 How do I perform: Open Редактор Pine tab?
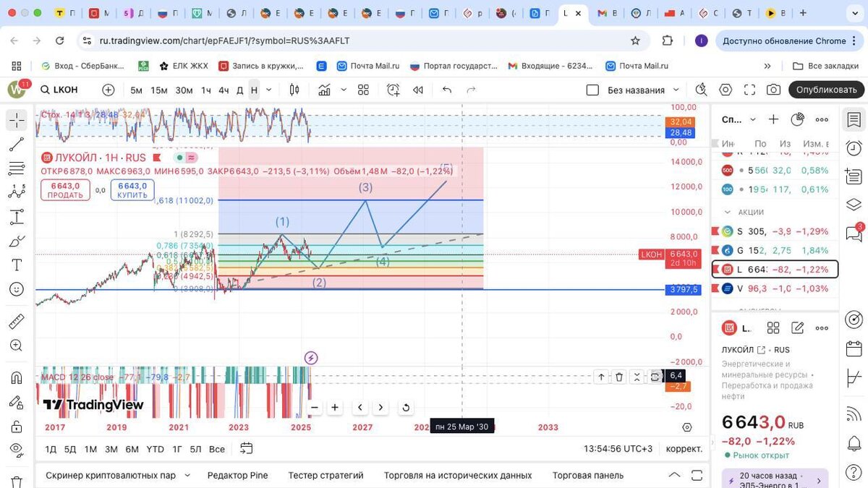click(237, 475)
